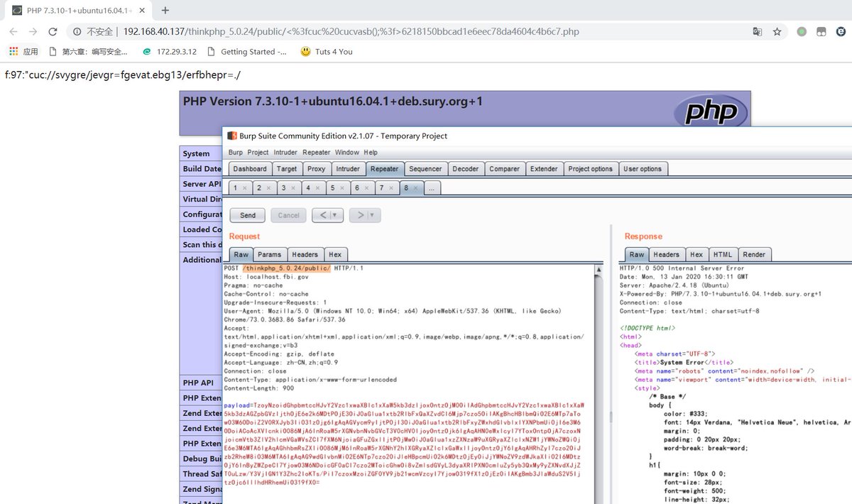This screenshot has height=504, width=852.
Task: Select the Request Params tab
Action: pyautogui.click(x=270, y=254)
